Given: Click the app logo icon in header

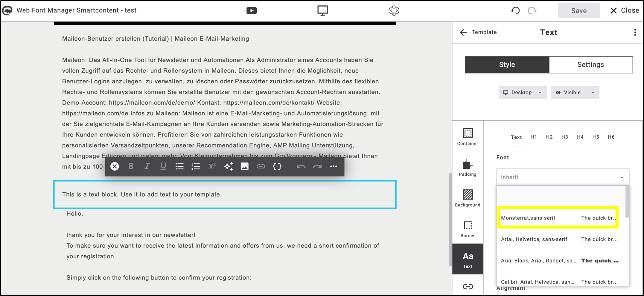Looking at the screenshot, I should (x=7, y=10).
